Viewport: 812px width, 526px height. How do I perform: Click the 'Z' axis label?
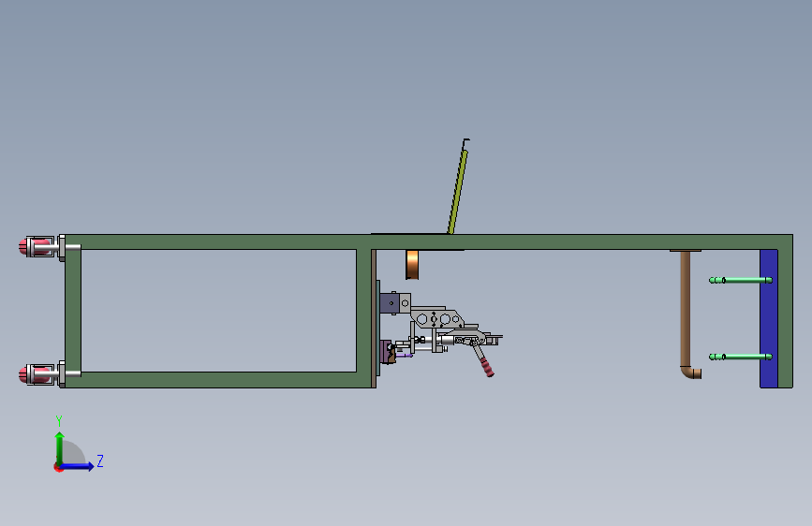[100, 460]
